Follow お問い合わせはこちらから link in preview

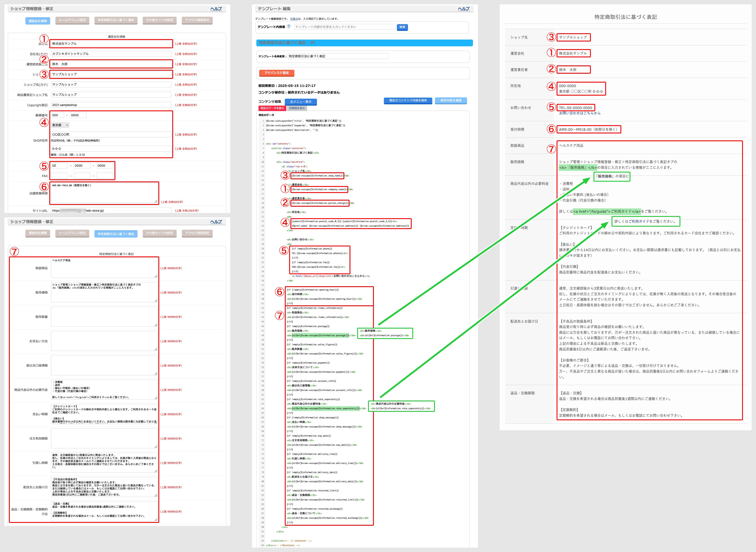pyautogui.click(x=580, y=113)
